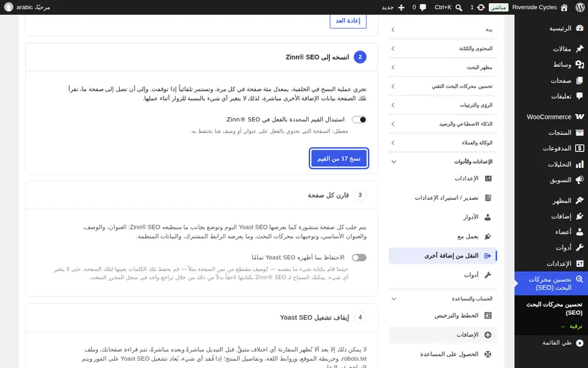Click the WooCommerce logo icon
The width and height of the screenshot is (588, 368).
tap(580, 117)
